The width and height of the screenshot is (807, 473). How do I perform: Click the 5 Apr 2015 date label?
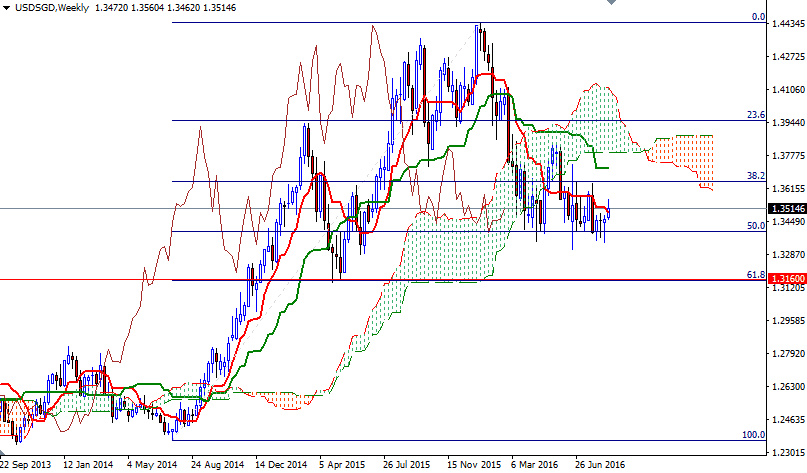tap(342, 465)
